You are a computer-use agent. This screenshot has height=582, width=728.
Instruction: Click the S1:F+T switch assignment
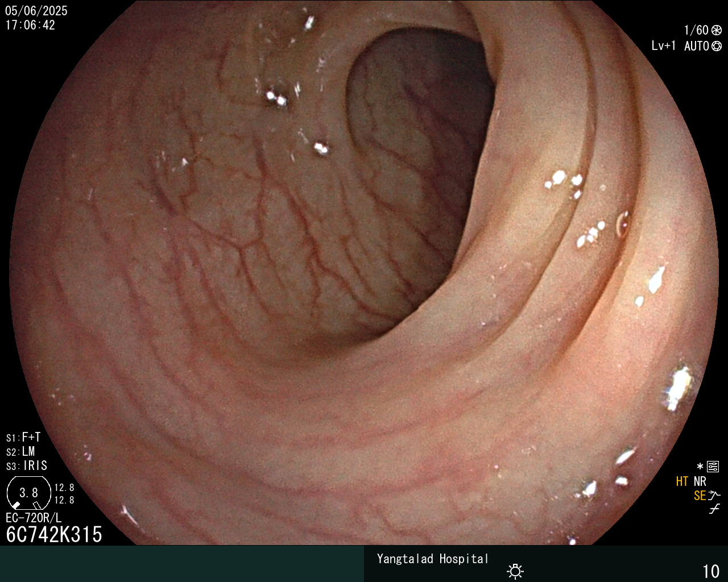[x=23, y=437]
